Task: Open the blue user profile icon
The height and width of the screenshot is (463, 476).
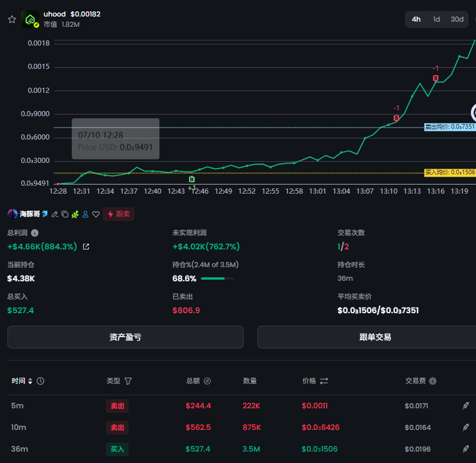Action: point(85,214)
